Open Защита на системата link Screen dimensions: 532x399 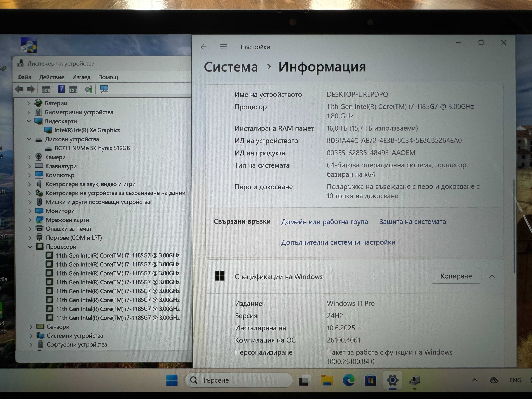point(413,222)
